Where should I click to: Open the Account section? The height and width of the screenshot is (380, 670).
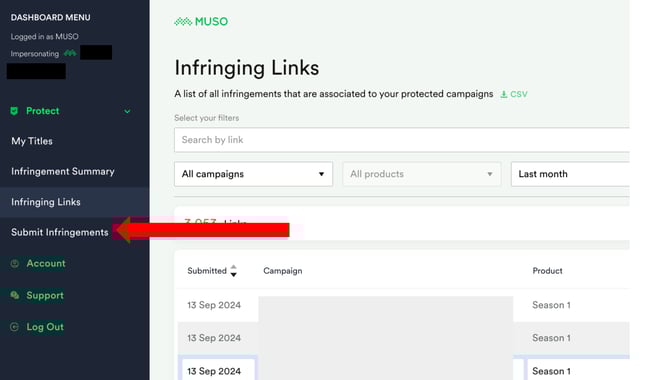(x=46, y=263)
